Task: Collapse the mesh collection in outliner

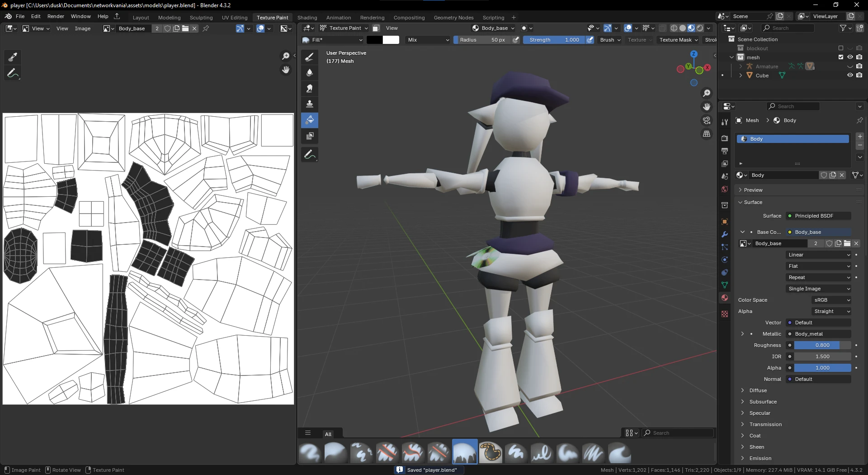Action: [731, 57]
